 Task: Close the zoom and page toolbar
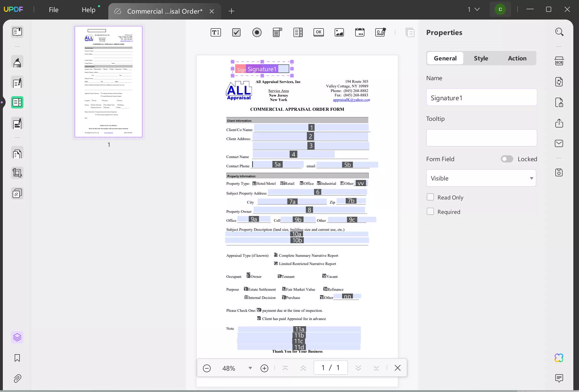pyautogui.click(x=397, y=368)
